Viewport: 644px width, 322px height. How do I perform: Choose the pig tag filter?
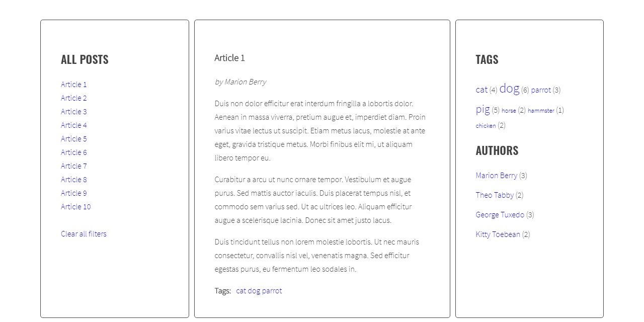482,109
